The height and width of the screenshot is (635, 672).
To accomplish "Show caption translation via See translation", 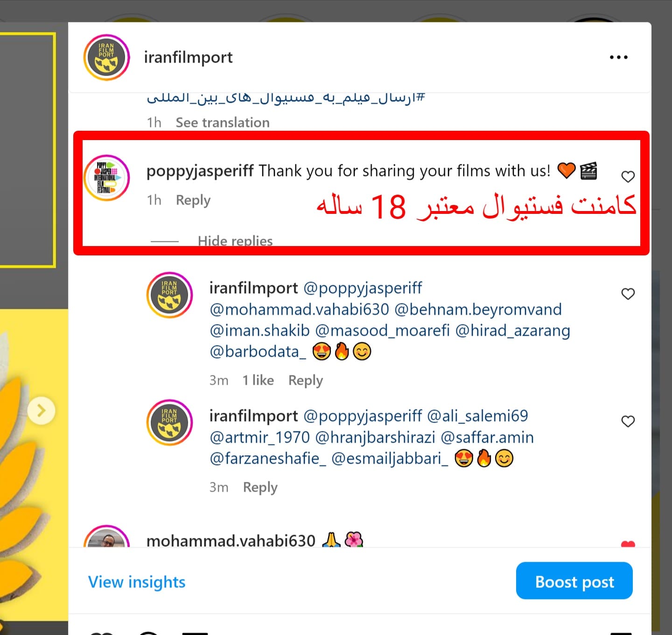I will point(223,122).
